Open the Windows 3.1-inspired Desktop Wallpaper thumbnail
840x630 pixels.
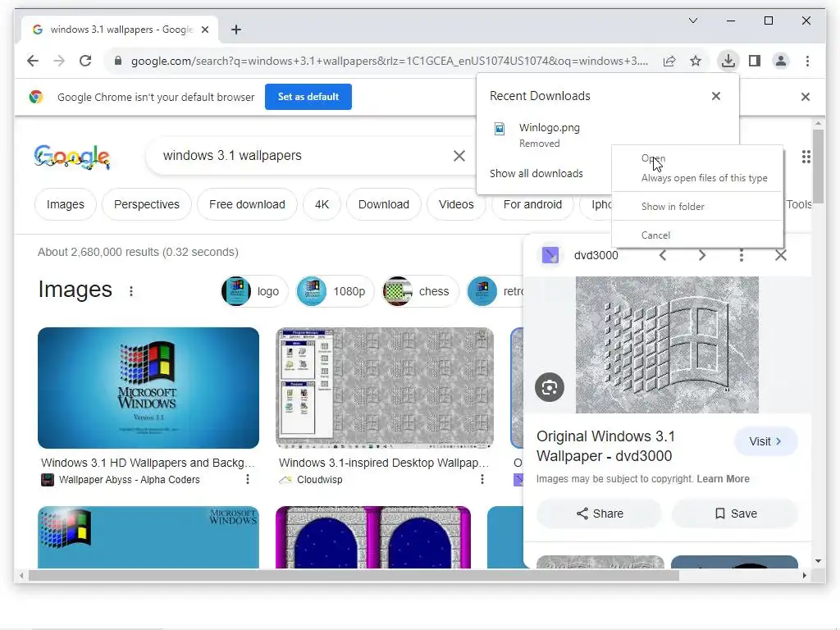pyautogui.click(x=385, y=388)
